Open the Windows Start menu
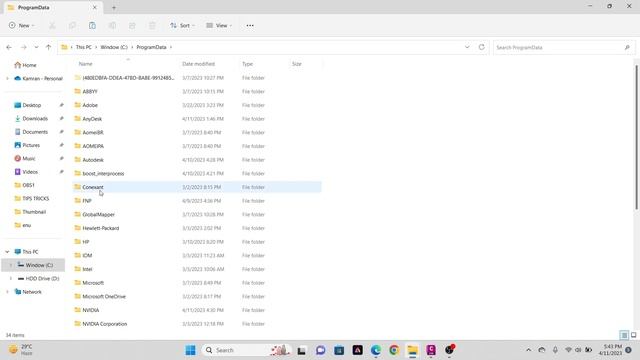 pos(190,350)
